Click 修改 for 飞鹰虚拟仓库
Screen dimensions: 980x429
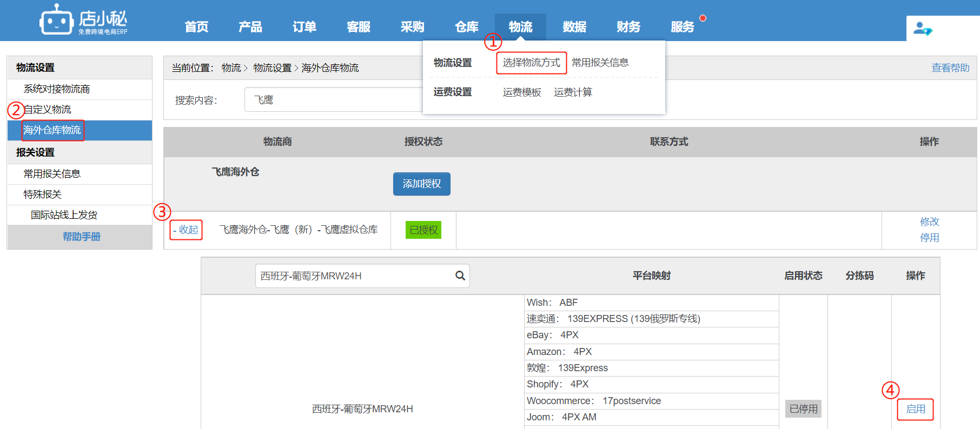point(930,222)
